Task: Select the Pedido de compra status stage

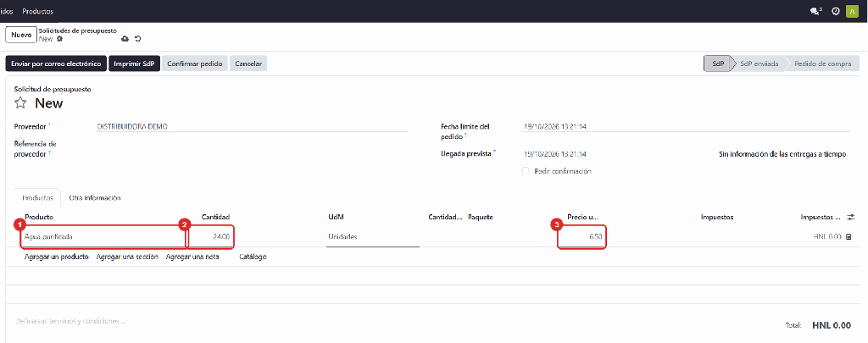Action: point(822,64)
